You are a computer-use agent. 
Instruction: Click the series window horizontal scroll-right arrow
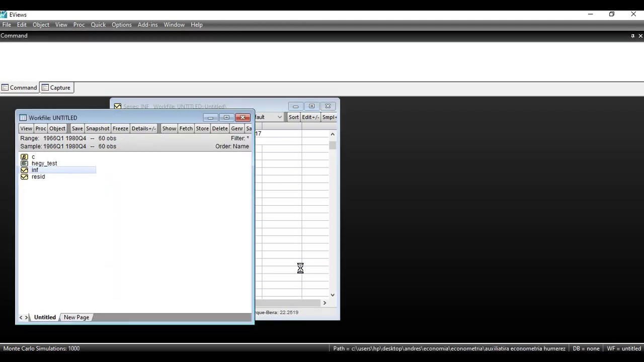click(x=325, y=303)
